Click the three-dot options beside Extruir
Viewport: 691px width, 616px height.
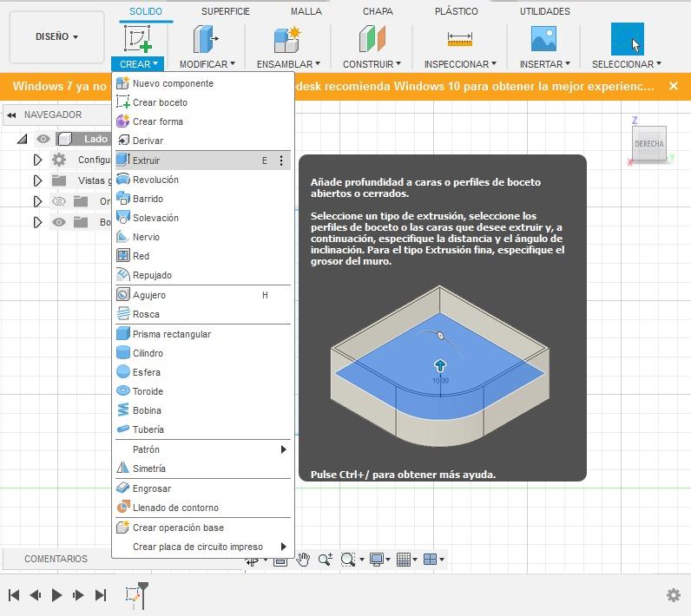pyautogui.click(x=281, y=161)
